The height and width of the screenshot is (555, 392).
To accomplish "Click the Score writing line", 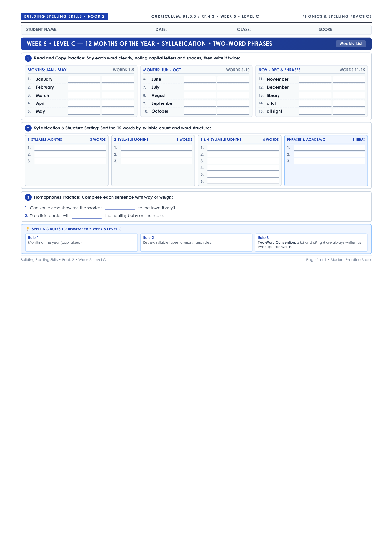I will coord(351,30).
